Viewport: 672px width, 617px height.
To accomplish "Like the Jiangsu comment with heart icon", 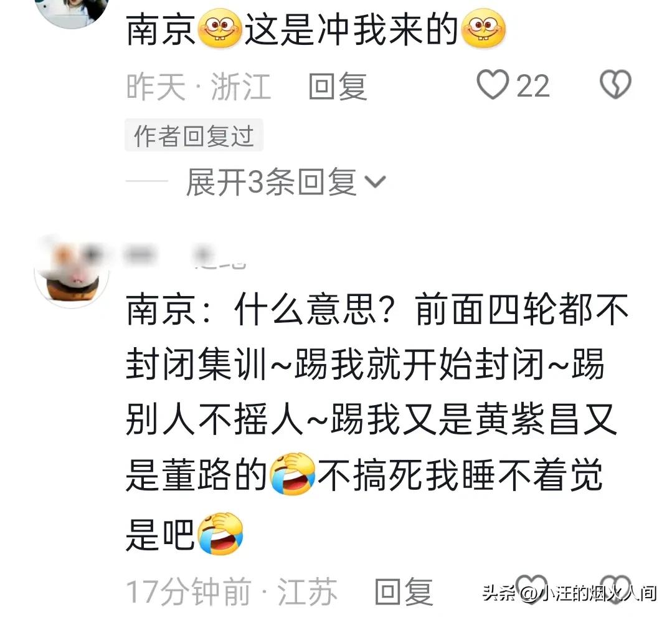I will pos(531,589).
